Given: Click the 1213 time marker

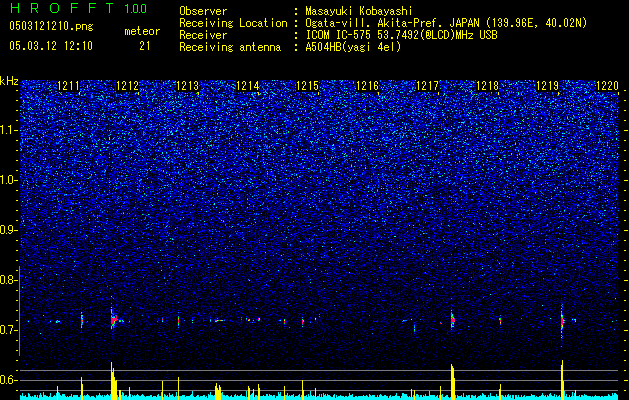Looking at the screenshot, I should tap(188, 86).
